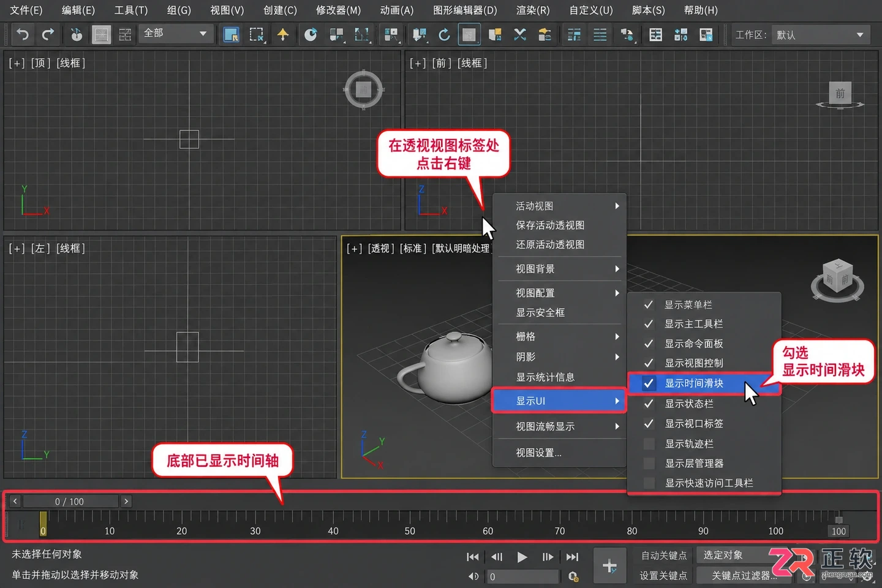Screen dimensions: 882x588
Task: Open the 关键点过滤器... dialog button
Action: pyautogui.click(x=744, y=576)
